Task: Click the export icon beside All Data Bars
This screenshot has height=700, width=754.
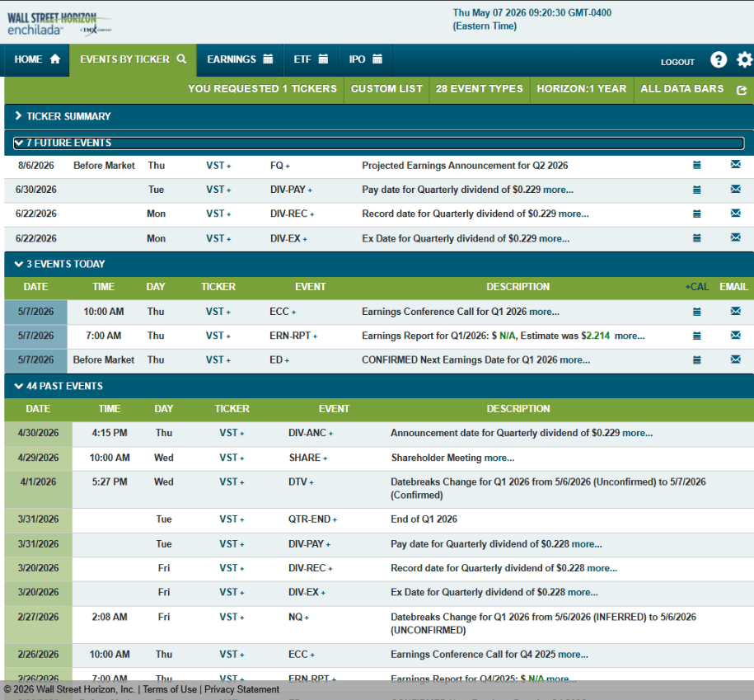Action: (742, 90)
